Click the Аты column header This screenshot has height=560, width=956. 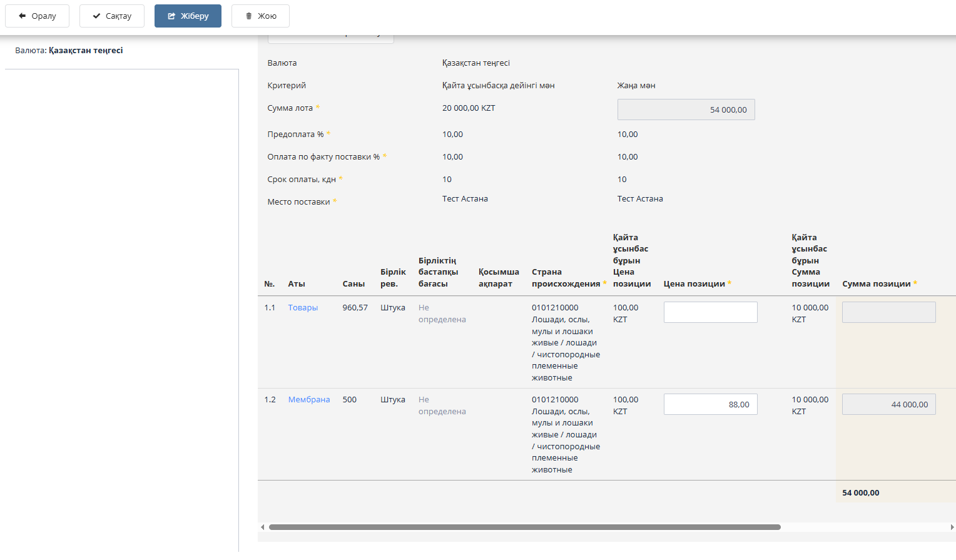(297, 284)
